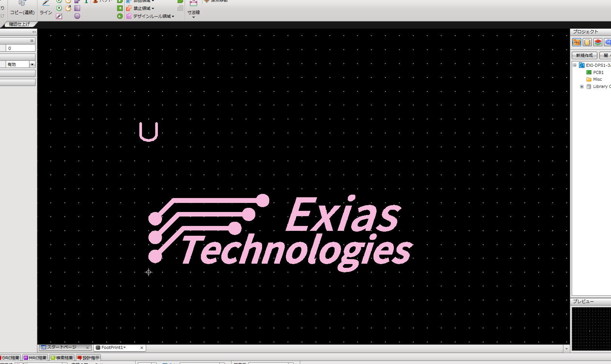The image size is (611, 364).
Task: Click the PCB1 green board icon
Action: click(589, 72)
